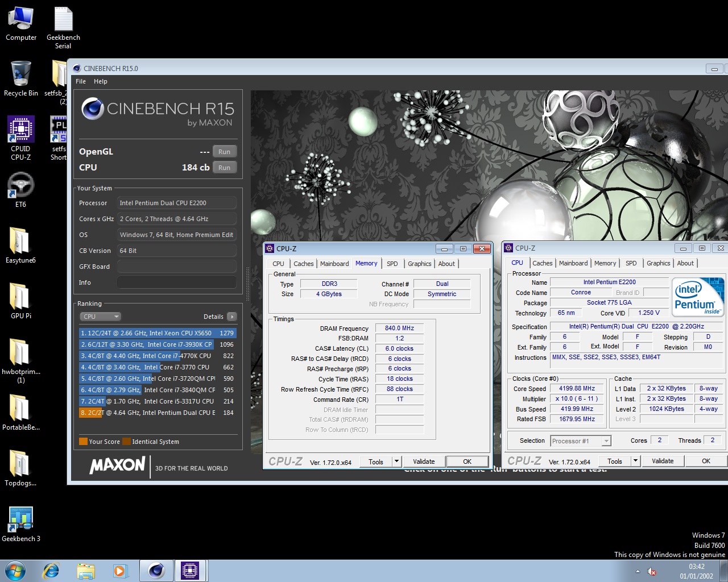Open the Recycle Bin icon
This screenshot has height=582, width=728.
tap(21, 78)
